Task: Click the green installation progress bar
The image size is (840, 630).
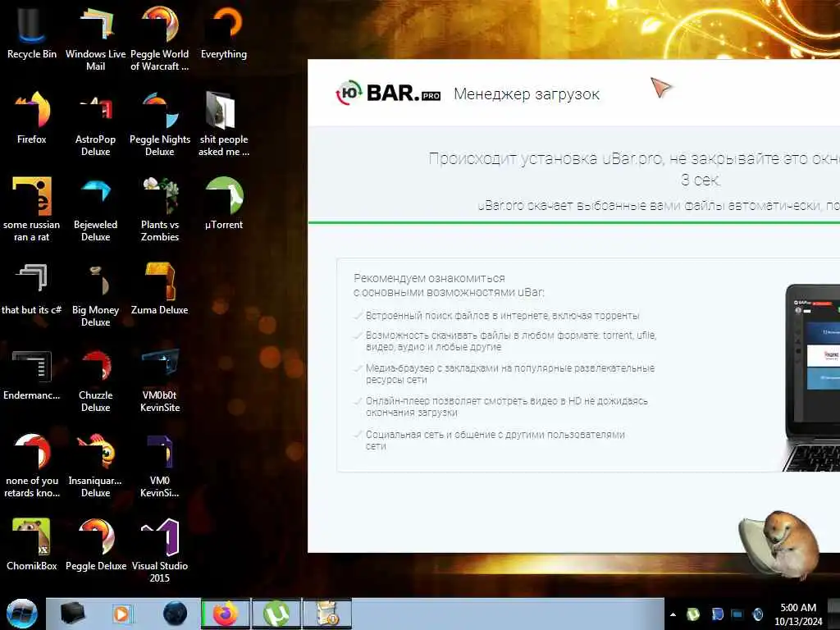Action: pyautogui.click(x=573, y=222)
